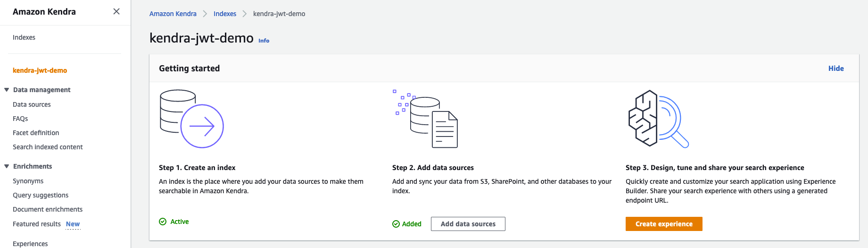Navigate to Search indexed content
Screen dimensions: 868x248
48,147
